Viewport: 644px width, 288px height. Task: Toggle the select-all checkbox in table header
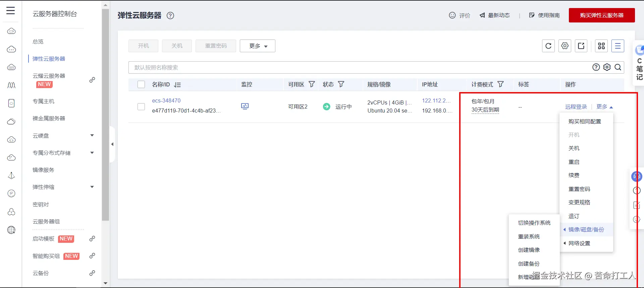[x=141, y=84]
